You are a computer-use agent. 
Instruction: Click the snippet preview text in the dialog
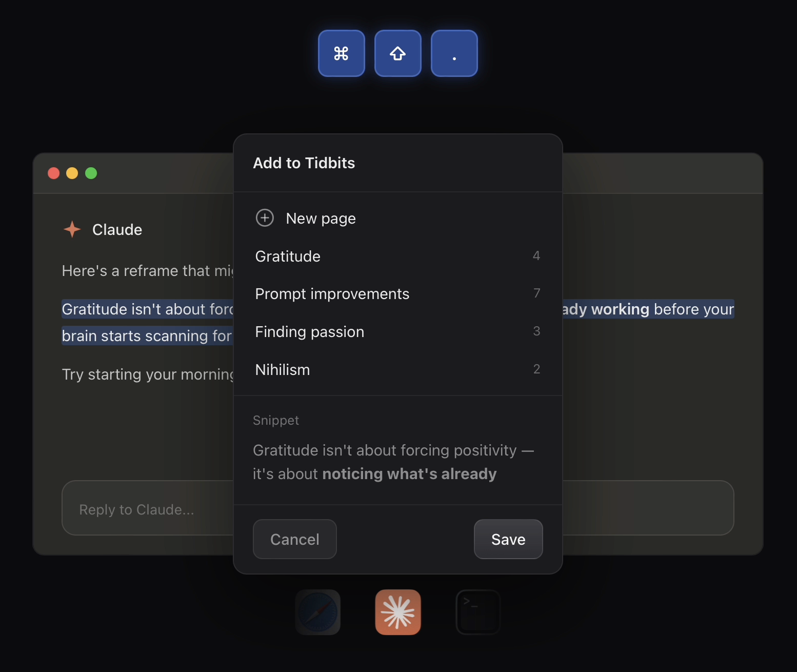click(393, 462)
